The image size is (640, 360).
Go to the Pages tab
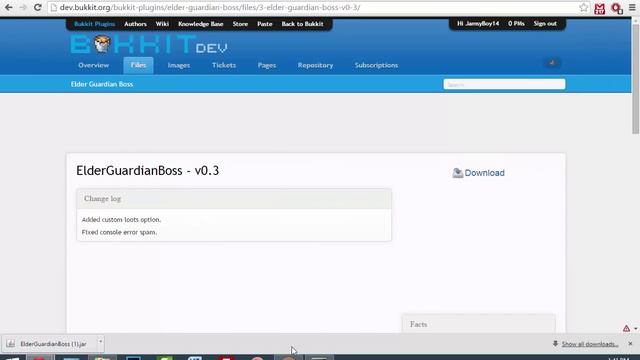pyautogui.click(x=267, y=65)
